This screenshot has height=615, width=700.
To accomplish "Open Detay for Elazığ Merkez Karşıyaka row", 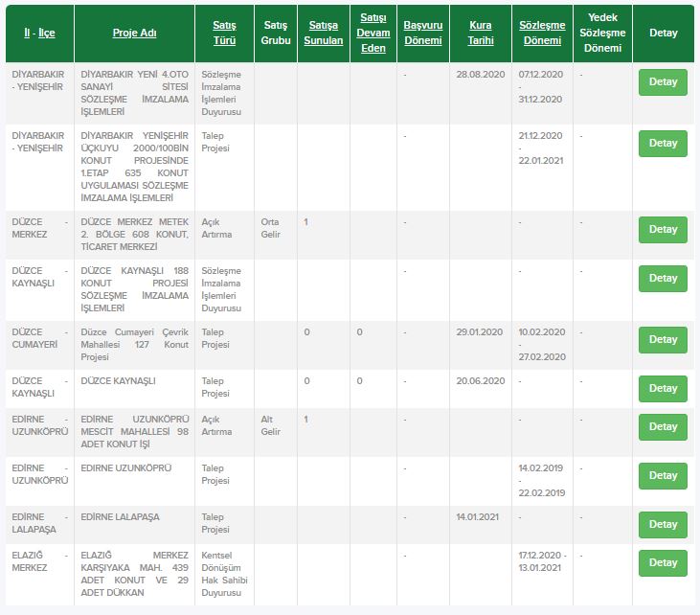I will 663,562.
